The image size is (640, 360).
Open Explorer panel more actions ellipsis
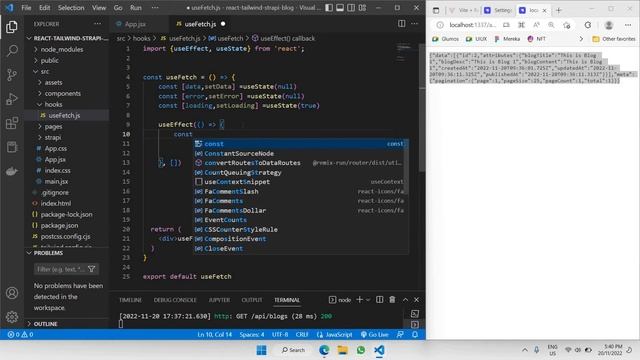click(98, 24)
